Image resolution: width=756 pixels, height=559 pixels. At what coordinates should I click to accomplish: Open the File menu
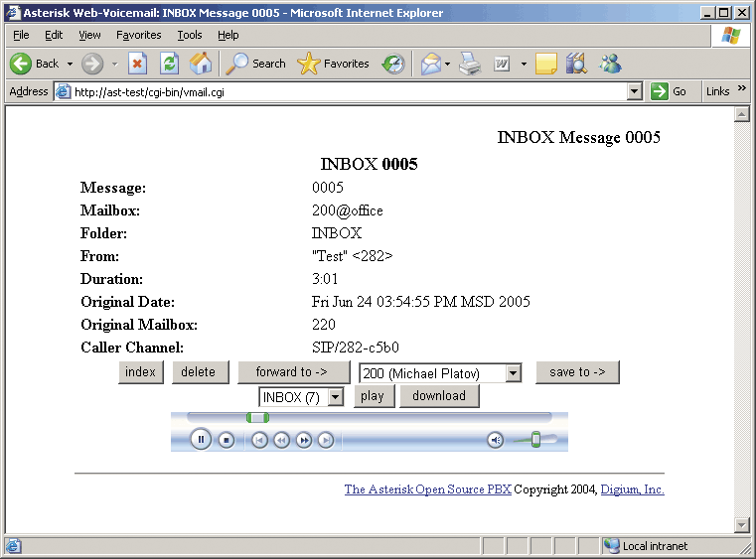pos(21,35)
